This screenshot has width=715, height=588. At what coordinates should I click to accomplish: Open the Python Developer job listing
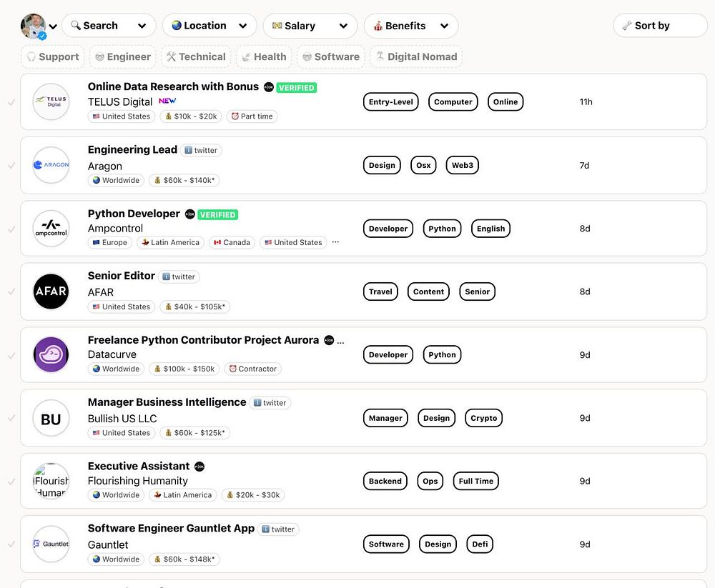coord(134,214)
